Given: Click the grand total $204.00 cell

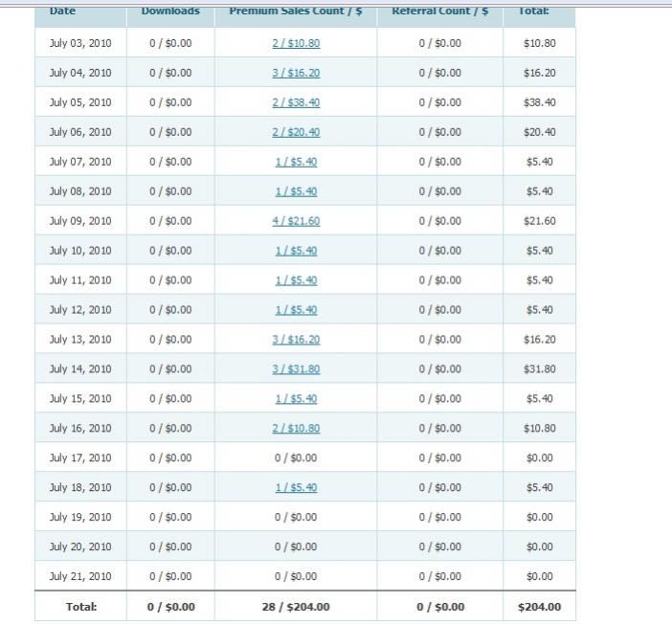Looking at the screenshot, I should (x=539, y=607).
